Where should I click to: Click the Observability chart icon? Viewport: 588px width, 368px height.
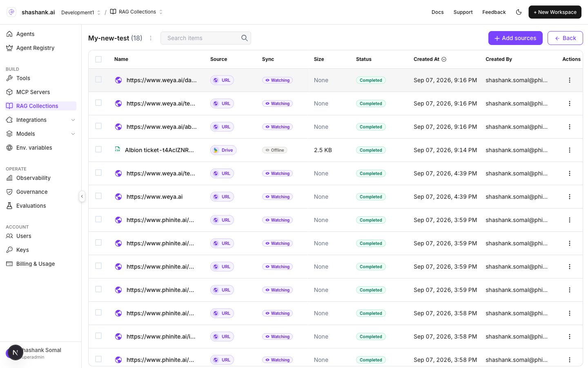(x=9, y=178)
